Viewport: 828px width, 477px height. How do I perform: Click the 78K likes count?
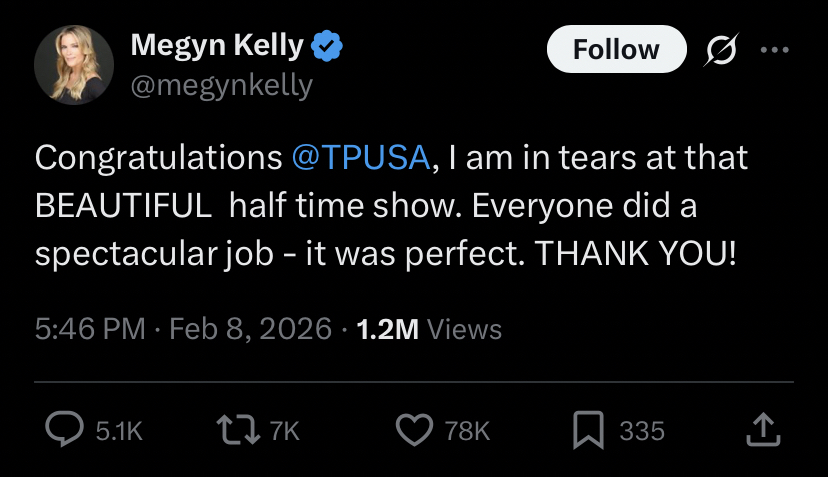(x=467, y=431)
